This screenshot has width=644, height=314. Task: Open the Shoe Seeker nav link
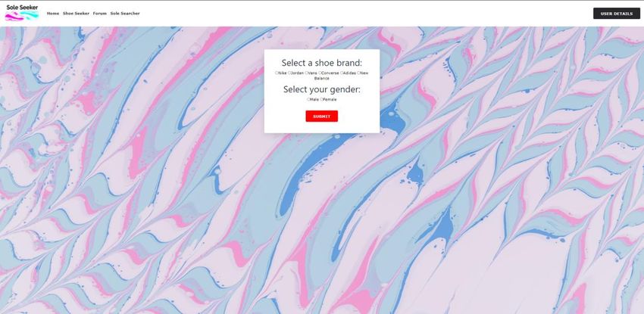click(76, 14)
